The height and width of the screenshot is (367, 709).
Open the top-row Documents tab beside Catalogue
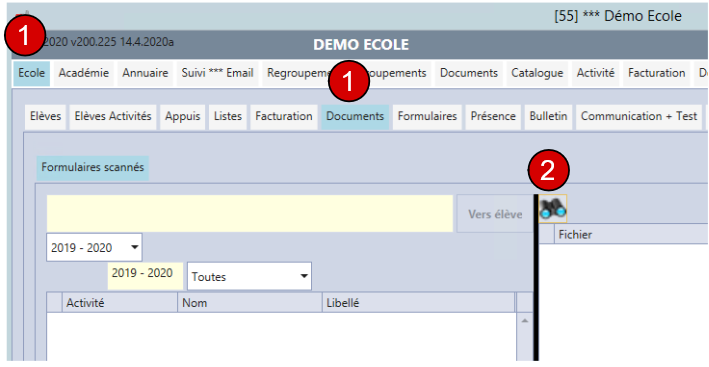[x=469, y=73]
